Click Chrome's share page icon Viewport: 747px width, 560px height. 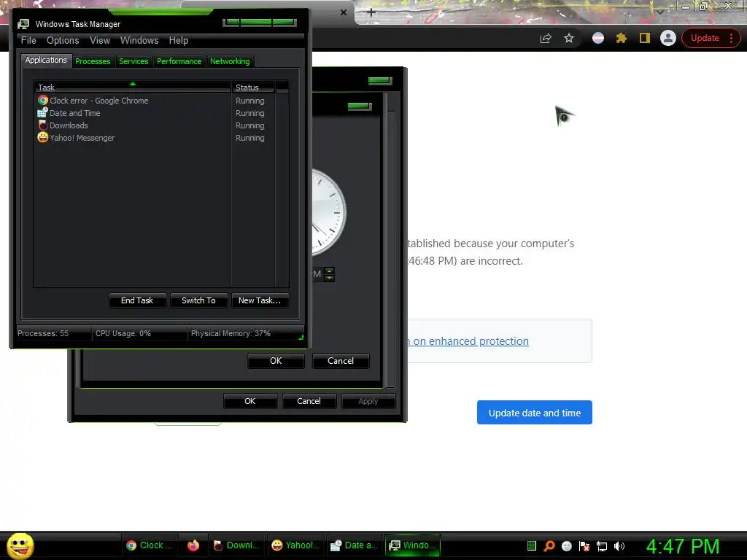pos(546,39)
